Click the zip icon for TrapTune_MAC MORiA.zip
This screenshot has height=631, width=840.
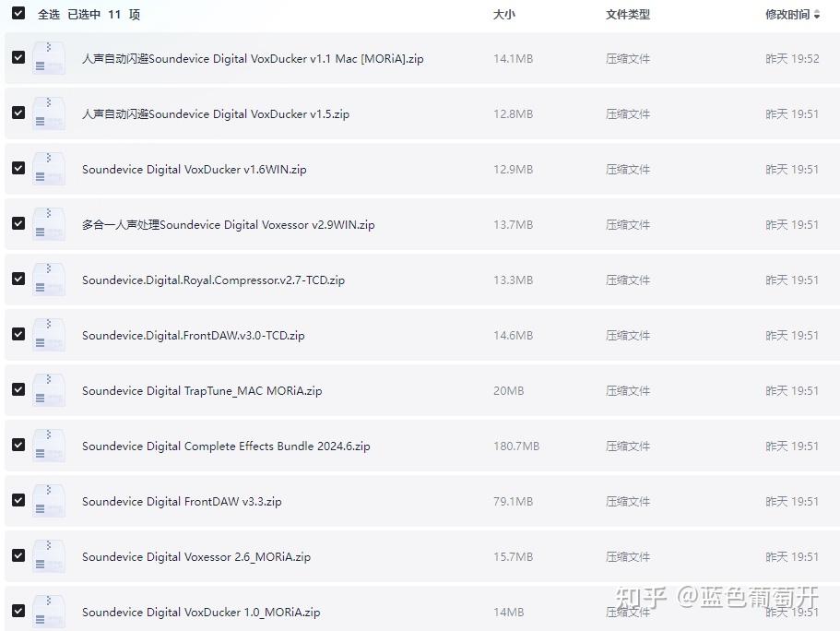pyautogui.click(x=49, y=390)
